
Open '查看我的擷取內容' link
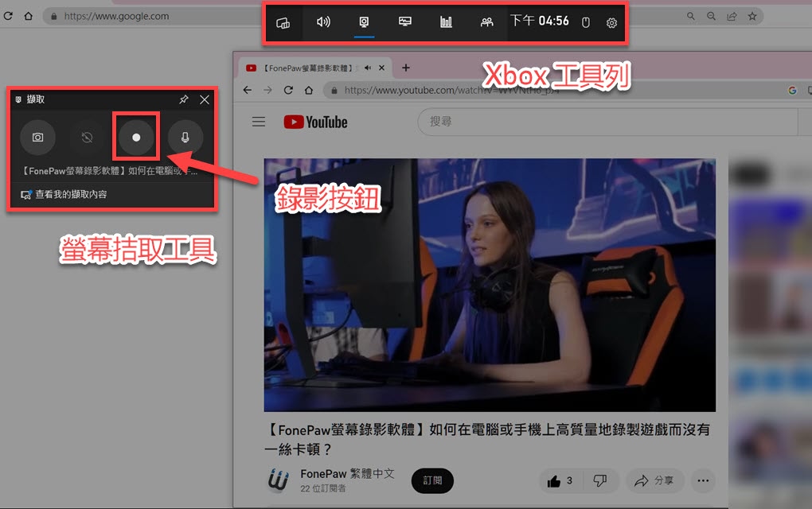64,195
